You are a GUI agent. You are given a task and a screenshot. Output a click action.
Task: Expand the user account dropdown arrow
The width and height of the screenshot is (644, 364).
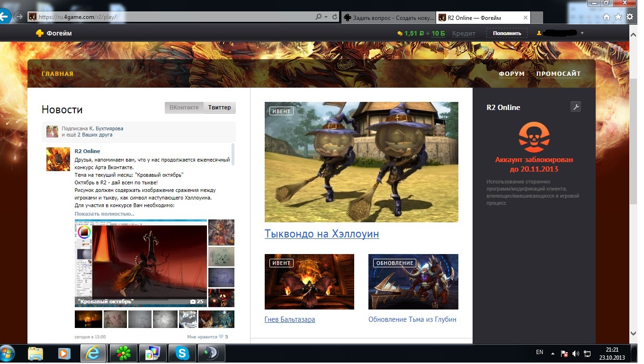tap(582, 33)
